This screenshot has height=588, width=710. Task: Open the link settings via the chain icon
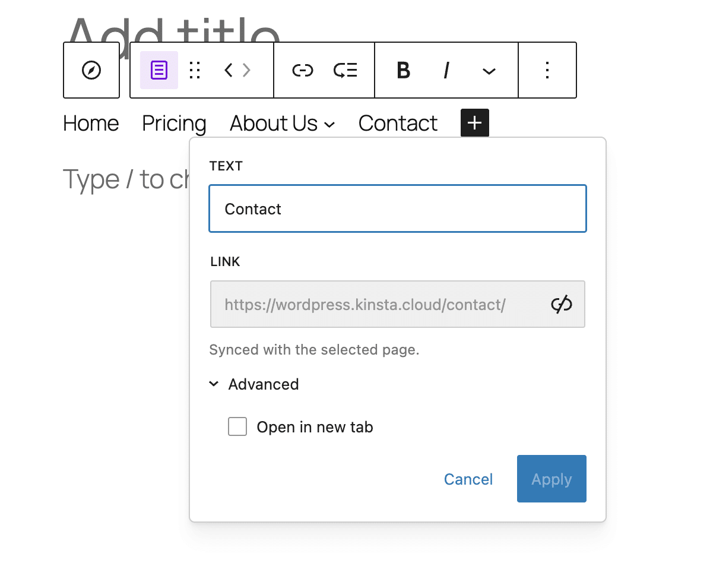303,69
